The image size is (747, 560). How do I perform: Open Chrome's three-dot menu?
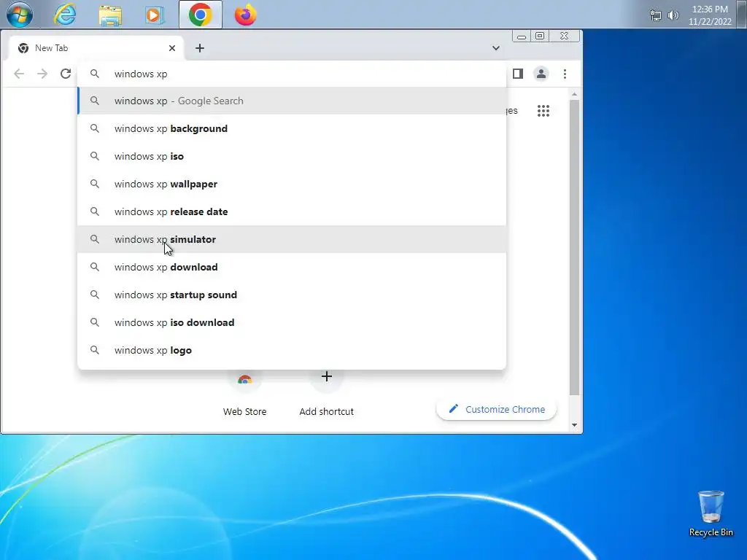(x=565, y=74)
